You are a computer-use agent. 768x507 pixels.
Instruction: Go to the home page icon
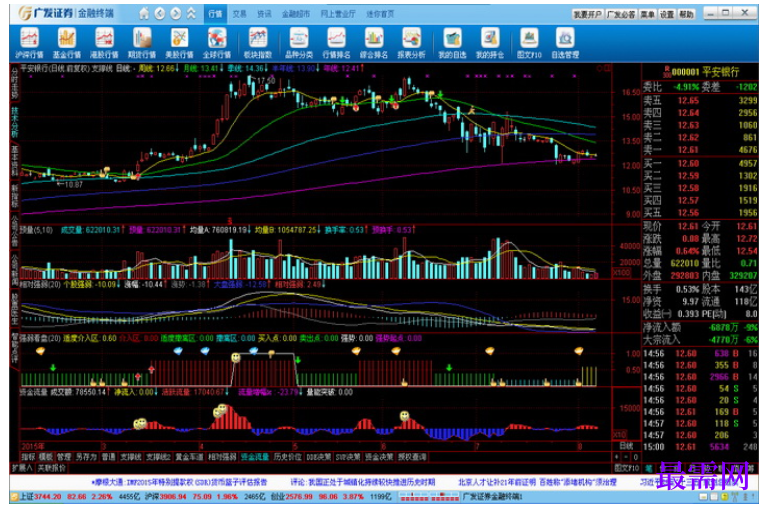(144, 14)
